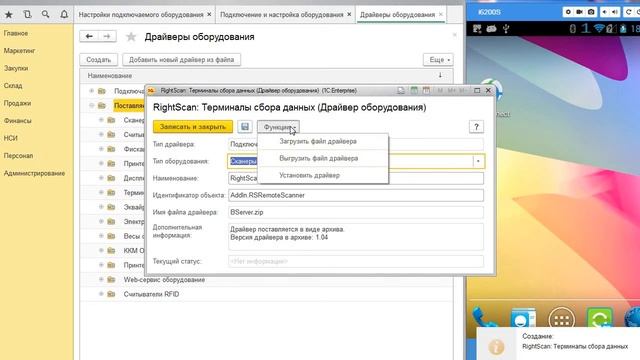Open Персонал section in sidebar
Screen dimensions: 640x360
pos(18,156)
